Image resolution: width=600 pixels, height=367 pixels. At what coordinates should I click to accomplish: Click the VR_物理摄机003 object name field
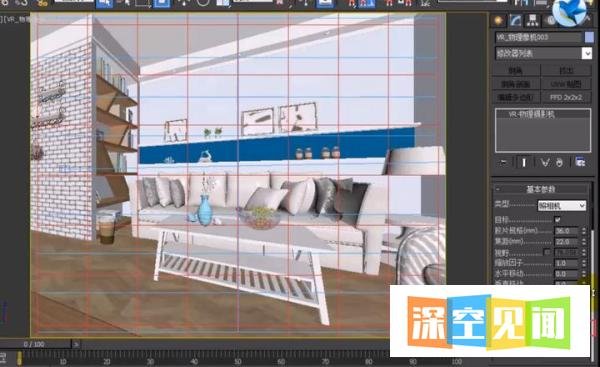pyautogui.click(x=538, y=37)
